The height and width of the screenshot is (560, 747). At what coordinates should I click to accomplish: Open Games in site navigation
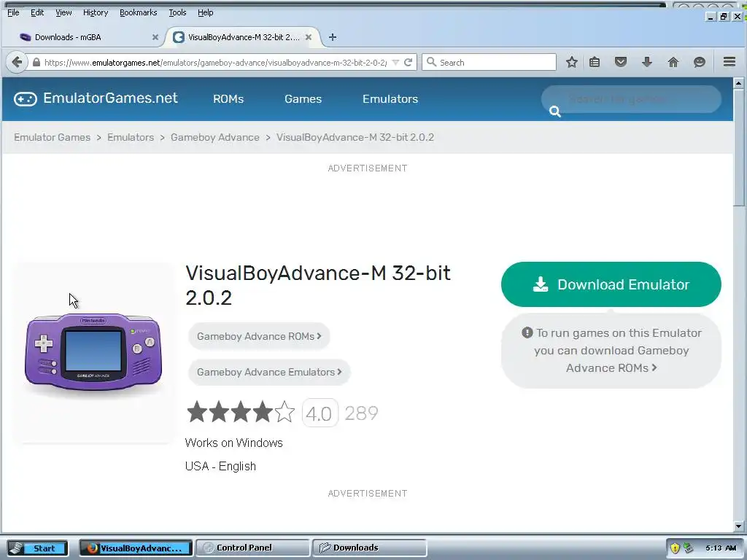point(303,98)
